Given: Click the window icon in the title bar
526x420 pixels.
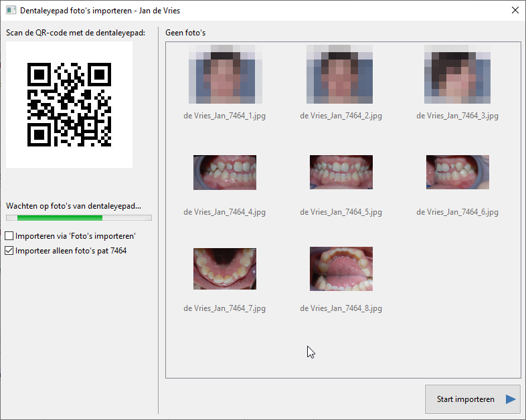Looking at the screenshot, I should click(x=11, y=10).
